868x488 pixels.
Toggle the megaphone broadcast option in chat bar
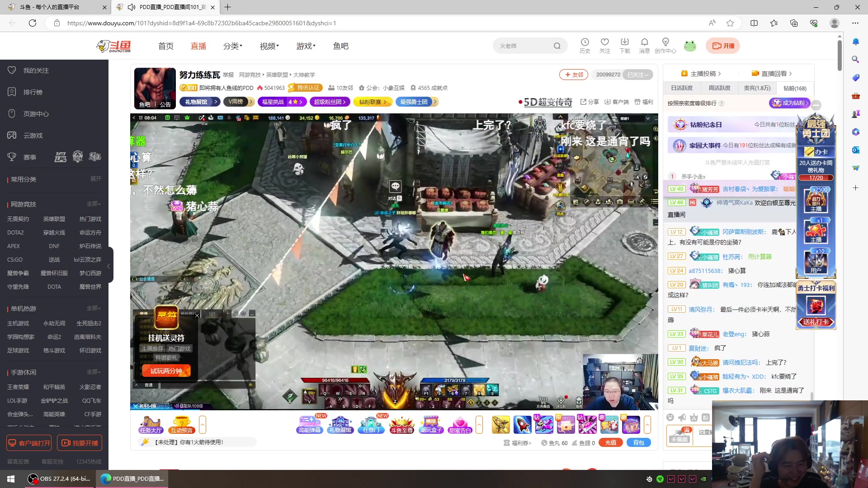682,418
